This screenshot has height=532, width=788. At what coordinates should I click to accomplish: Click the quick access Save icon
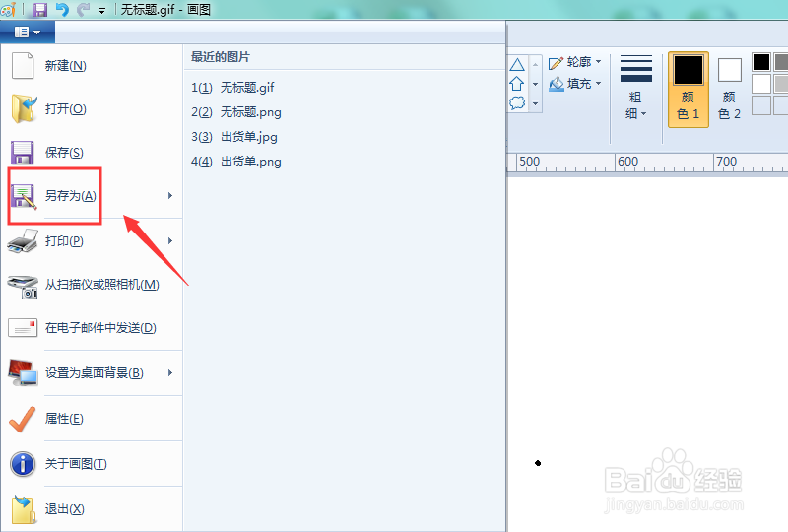click(39, 9)
